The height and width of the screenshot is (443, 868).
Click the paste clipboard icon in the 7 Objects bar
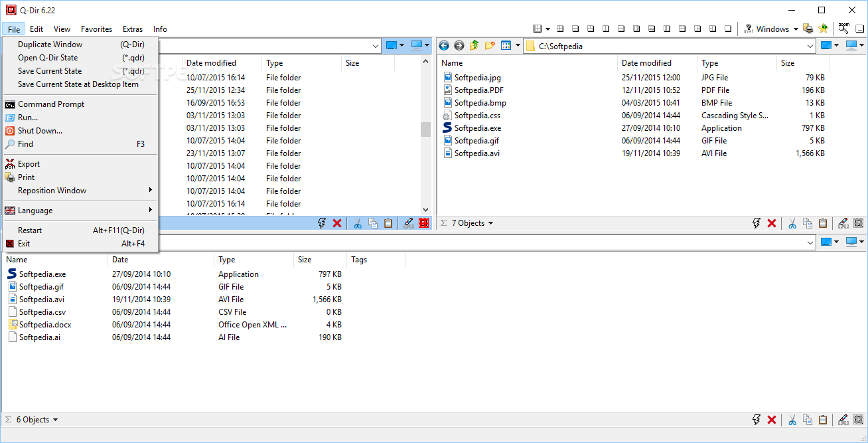[823, 223]
